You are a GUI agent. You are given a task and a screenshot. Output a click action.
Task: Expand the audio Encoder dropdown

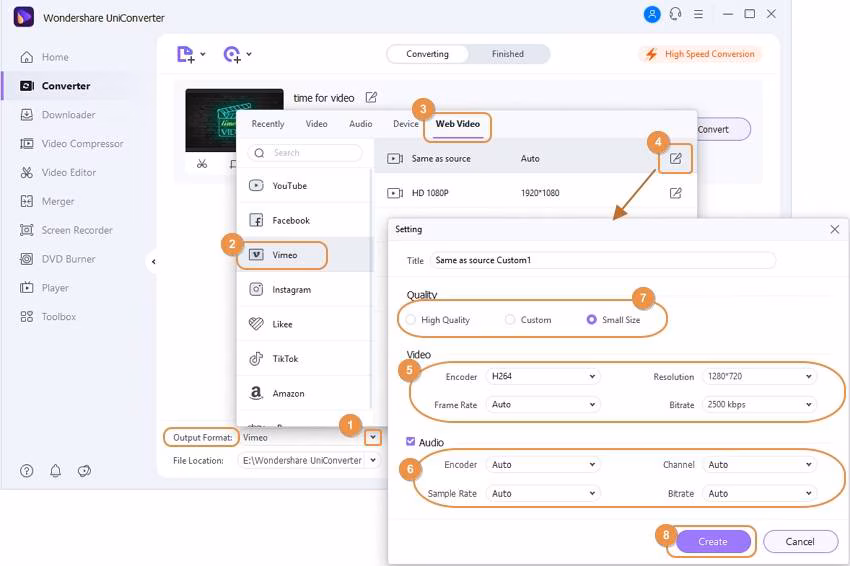tap(543, 465)
